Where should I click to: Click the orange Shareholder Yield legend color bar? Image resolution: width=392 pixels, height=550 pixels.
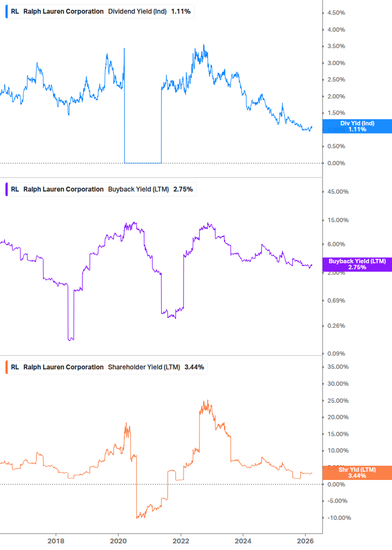coord(7,367)
